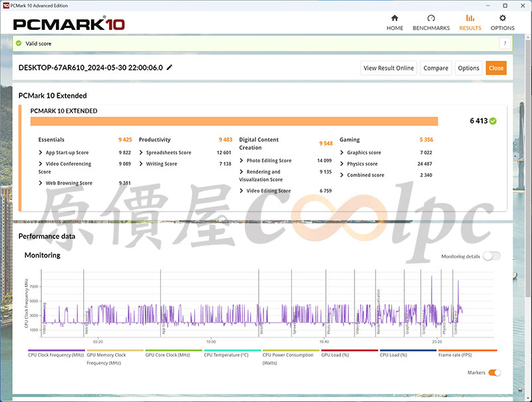Click the Productivity score 9 483
Image resolution: width=532 pixels, height=402 pixels.
tap(225, 140)
